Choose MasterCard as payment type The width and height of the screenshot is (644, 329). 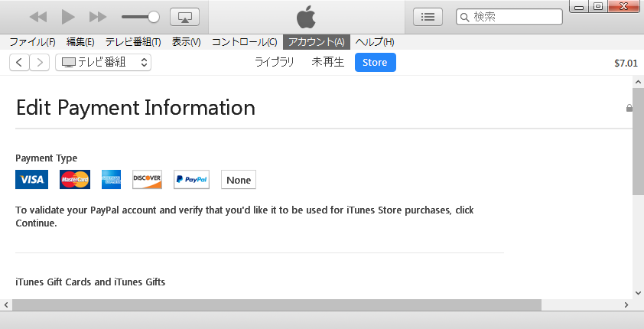[x=75, y=180]
